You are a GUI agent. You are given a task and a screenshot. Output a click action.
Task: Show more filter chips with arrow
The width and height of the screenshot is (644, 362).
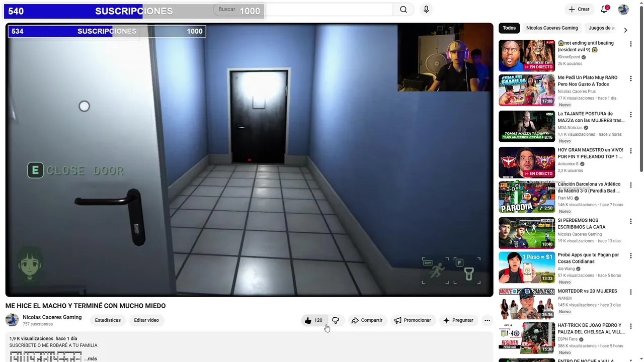pyautogui.click(x=625, y=30)
